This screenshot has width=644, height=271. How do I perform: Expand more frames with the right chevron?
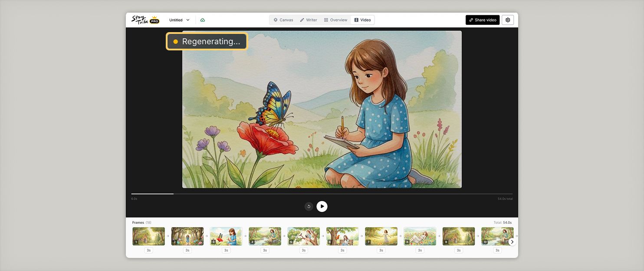(x=512, y=241)
